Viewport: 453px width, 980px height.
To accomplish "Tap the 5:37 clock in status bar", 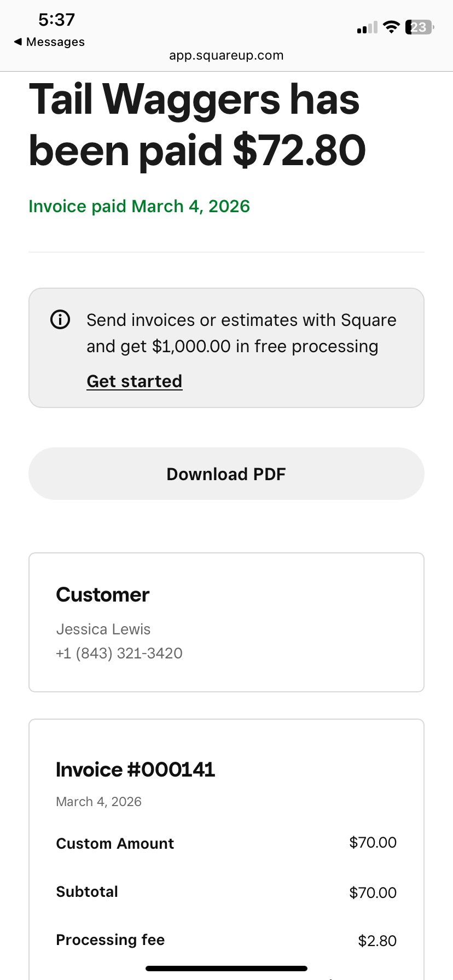I will [56, 20].
